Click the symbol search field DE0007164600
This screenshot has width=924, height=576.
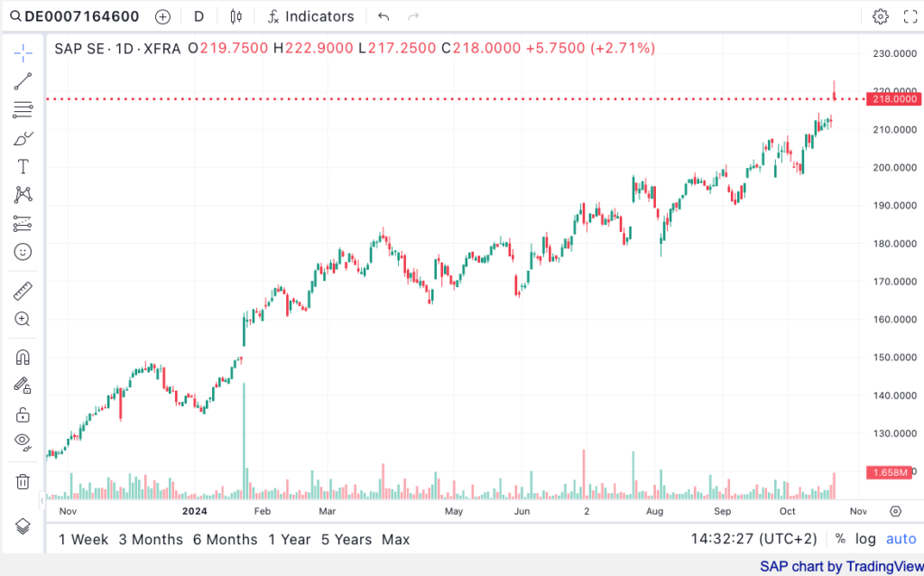[x=76, y=16]
